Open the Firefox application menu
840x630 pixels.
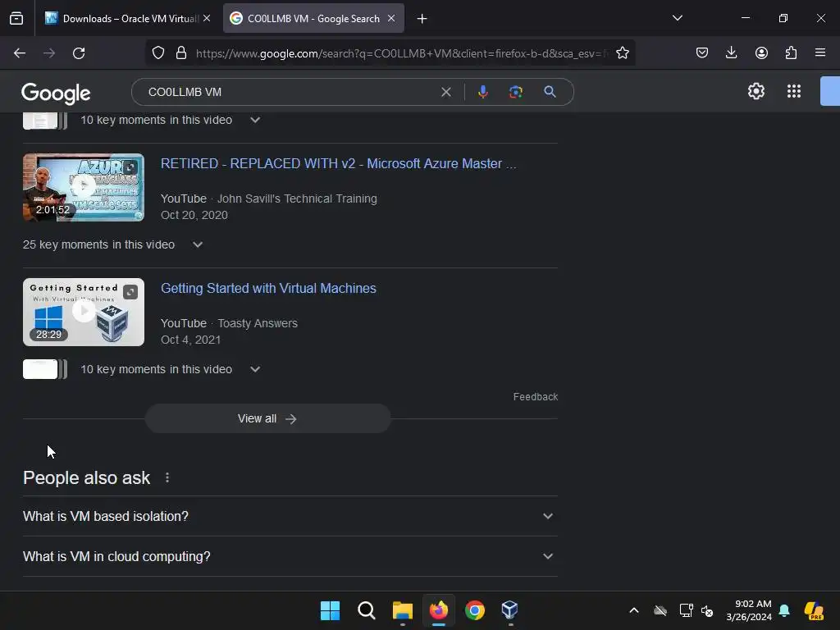[x=820, y=53]
